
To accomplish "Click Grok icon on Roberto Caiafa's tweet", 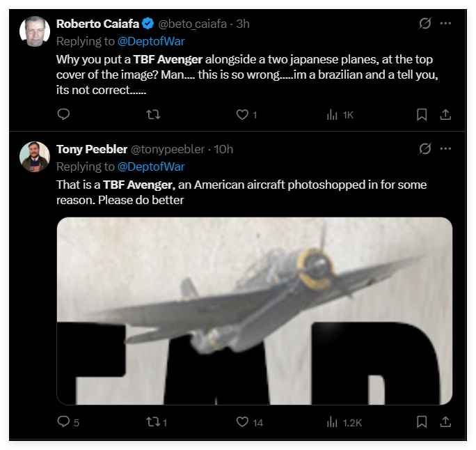I will pyautogui.click(x=425, y=24).
